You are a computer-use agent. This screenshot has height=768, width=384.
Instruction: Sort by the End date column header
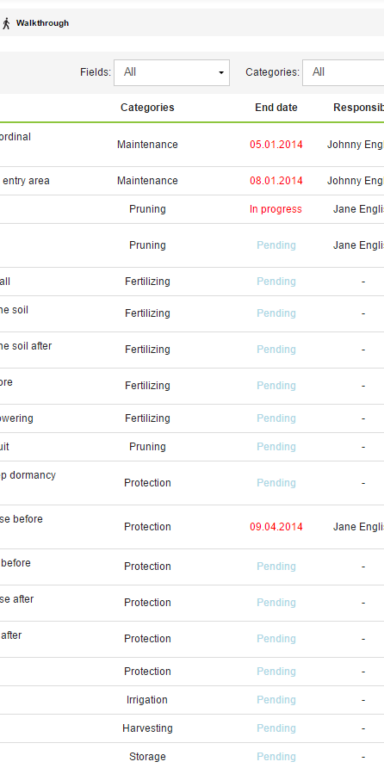(276, 107)
